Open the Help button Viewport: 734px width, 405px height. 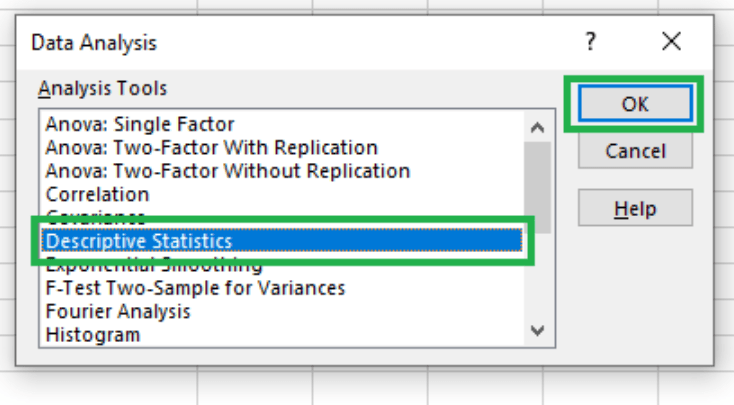click(x=635, y=208)
